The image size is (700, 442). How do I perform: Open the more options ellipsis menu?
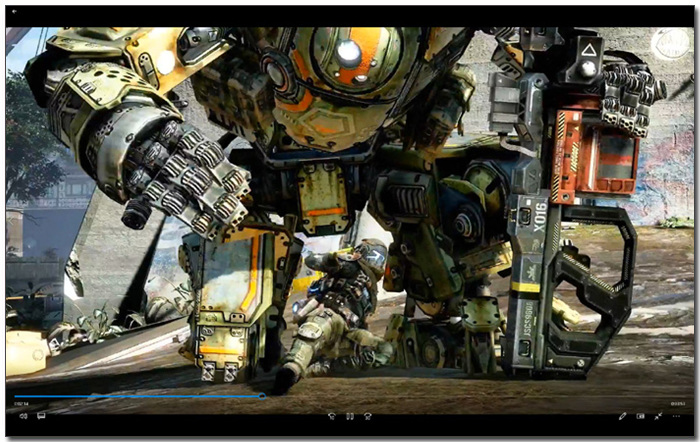(676, 416)
